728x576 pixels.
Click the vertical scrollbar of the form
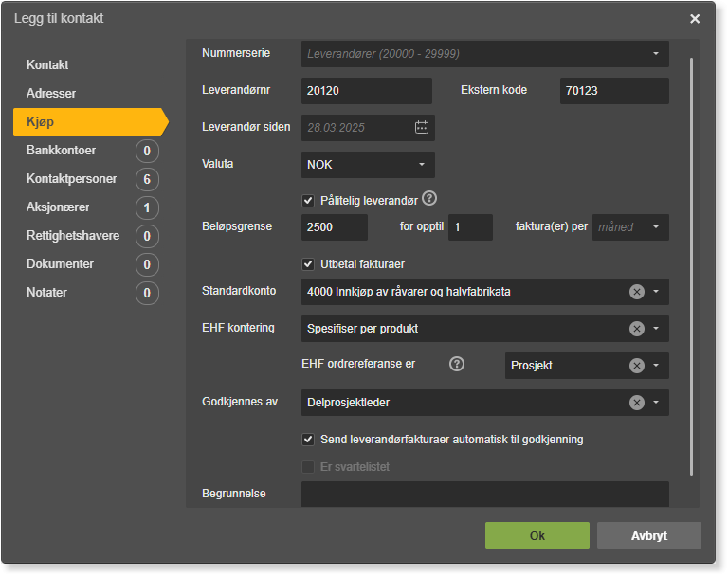click(691, 267)
